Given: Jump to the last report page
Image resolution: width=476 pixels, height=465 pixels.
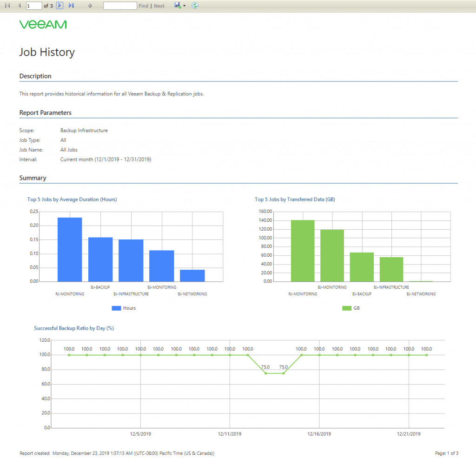Looking at the screenshot, I should [71, 6].
